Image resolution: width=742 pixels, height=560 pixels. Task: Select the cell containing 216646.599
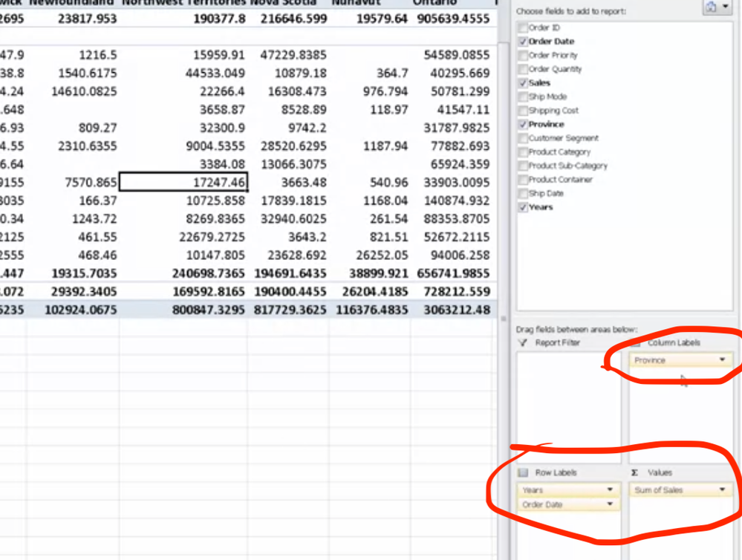click(288, 19)
